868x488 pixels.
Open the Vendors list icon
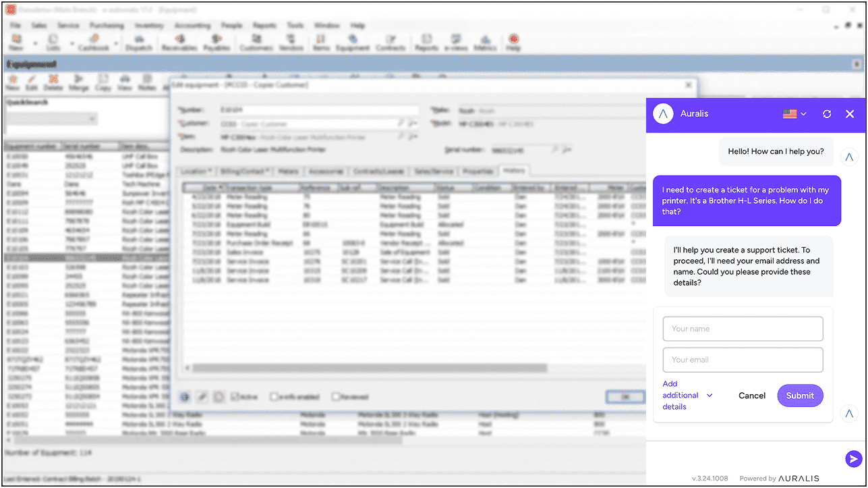click(291, 43)
